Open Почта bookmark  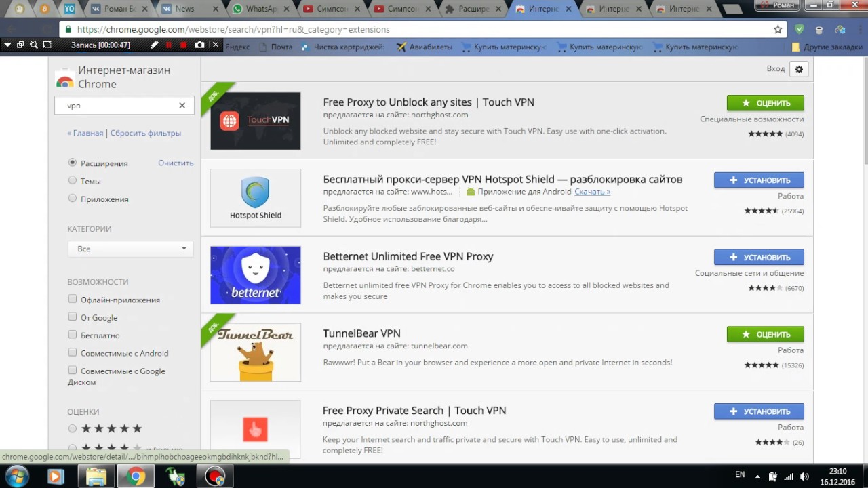[276, 47]
